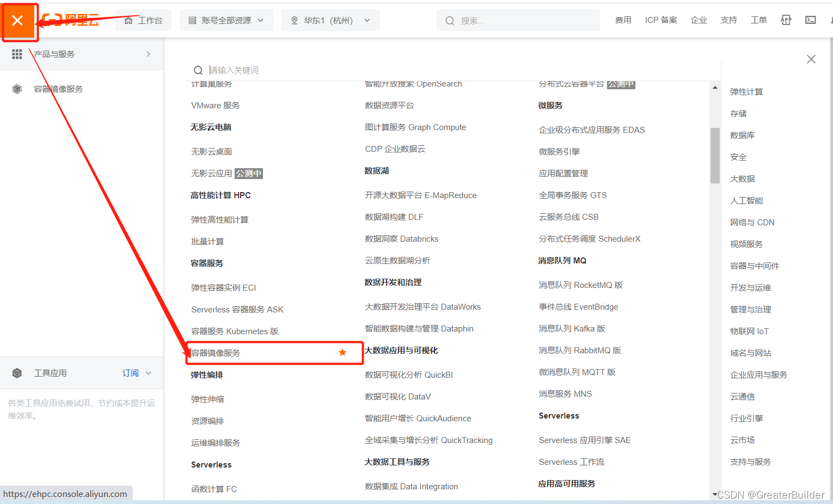Open 弹性高性能计算

coord(219,219)
